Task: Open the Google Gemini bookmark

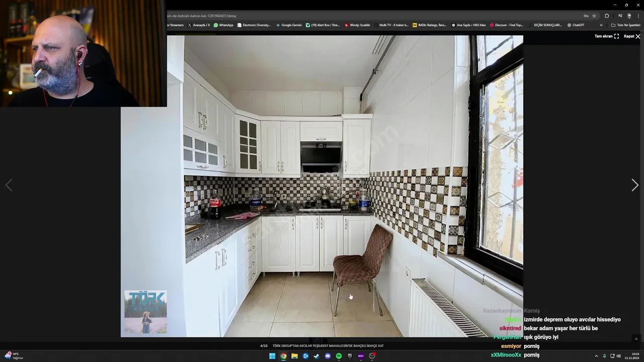Action: click(289, 25)
